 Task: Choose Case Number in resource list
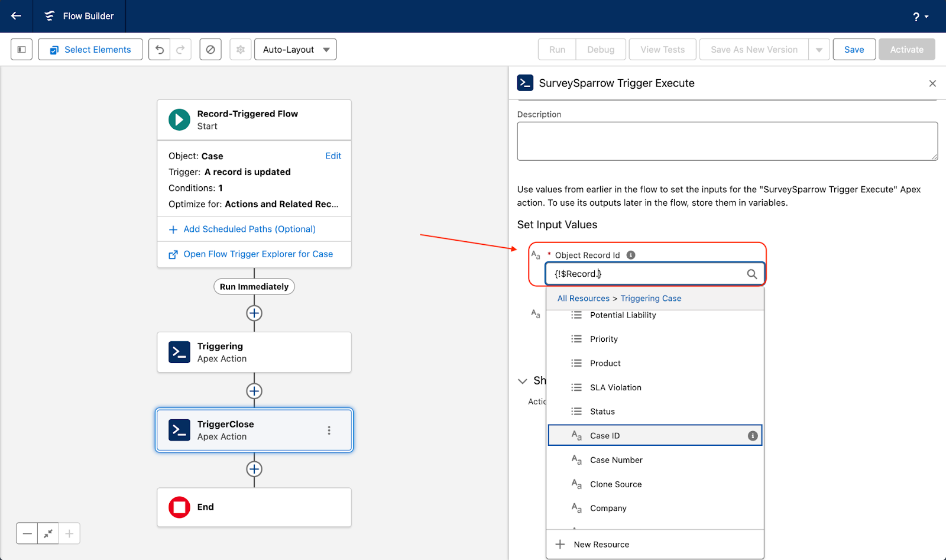point(616,460)
